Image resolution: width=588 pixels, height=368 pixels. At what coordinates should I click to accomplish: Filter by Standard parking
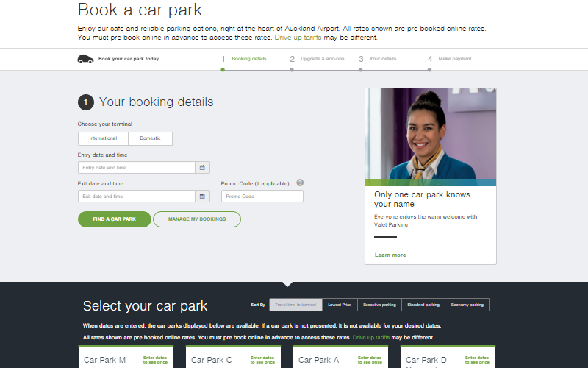click(x=423, y=305)
